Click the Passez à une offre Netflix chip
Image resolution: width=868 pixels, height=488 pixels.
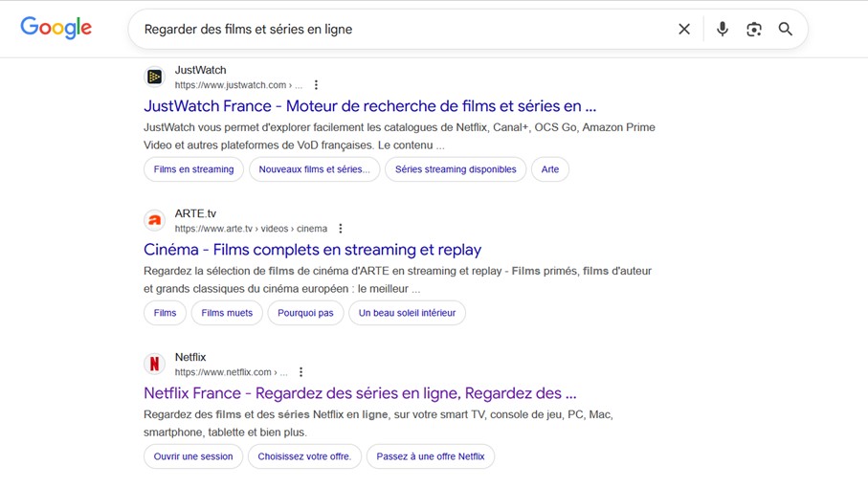431,456
